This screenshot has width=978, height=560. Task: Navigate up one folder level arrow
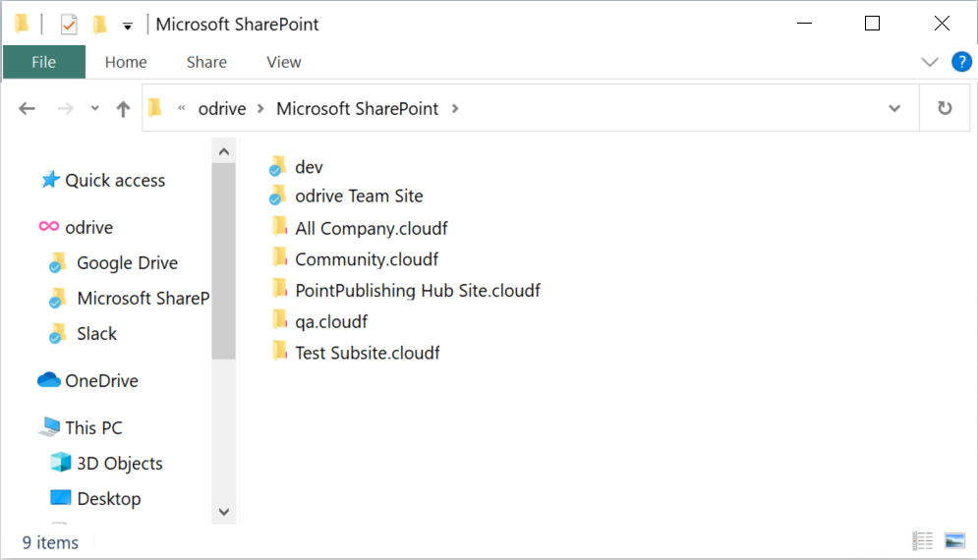pos(123,109)
